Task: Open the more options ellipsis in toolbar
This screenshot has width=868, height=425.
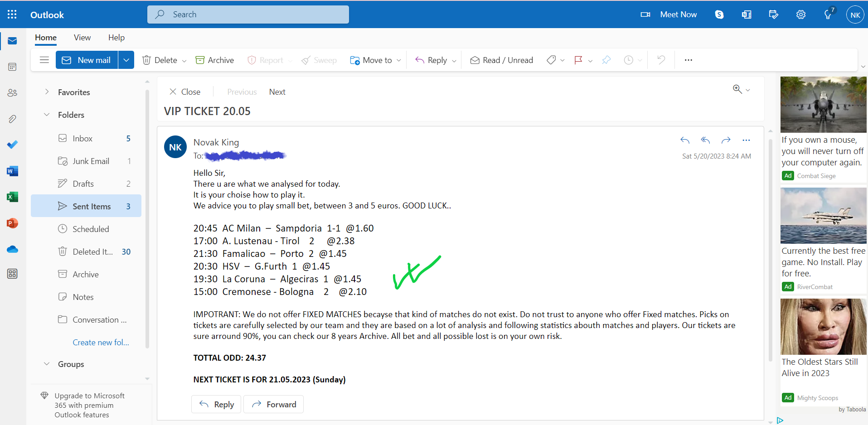Action: click(x=689, y=60)
